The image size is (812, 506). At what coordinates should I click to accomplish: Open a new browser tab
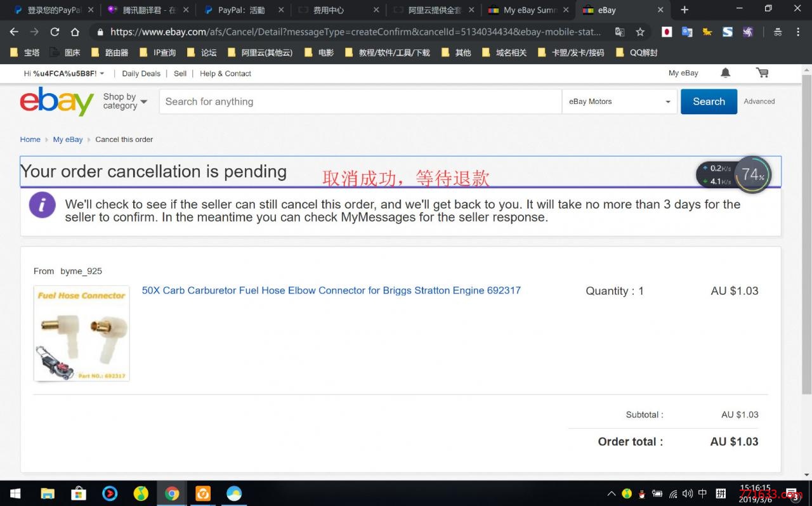(684, 10)
